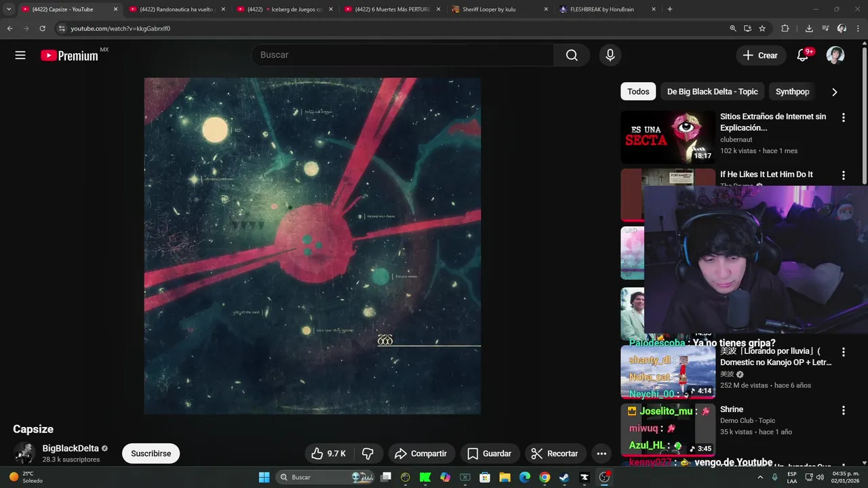
Task: Open the notifications bell
Action: [x=803, y=55]
